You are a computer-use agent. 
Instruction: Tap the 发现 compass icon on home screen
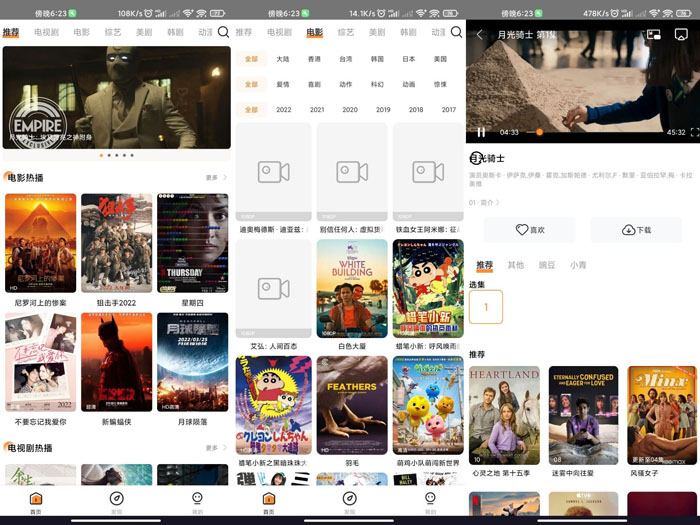(x=116, y=499)
